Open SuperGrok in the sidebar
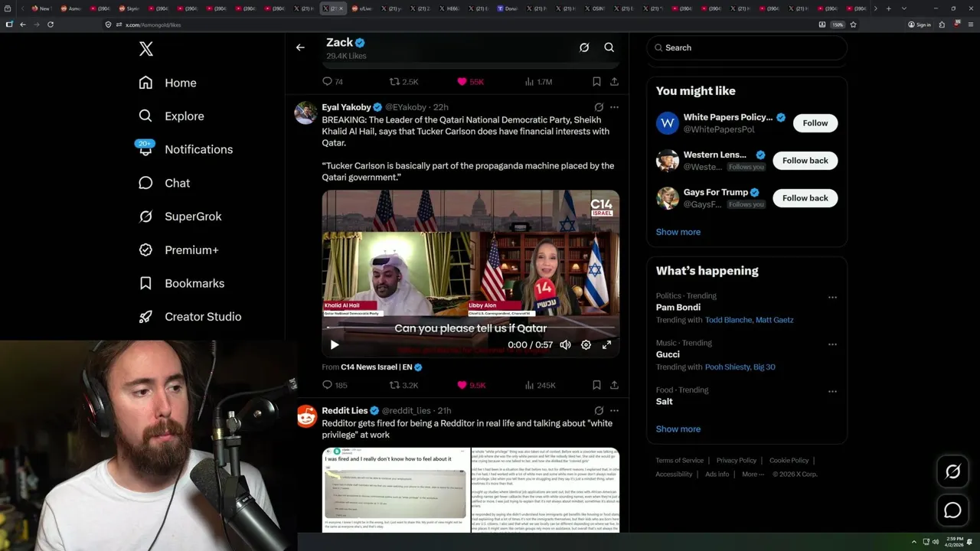Screen dimensions: 980x551 [180, 217]
